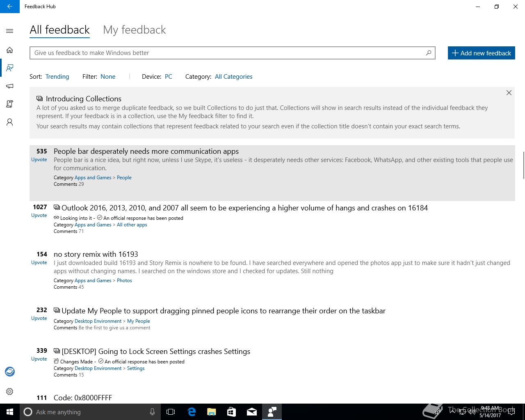Screen dimensions: 525x420
Task: Click vote count 1027
Action: 40,207
